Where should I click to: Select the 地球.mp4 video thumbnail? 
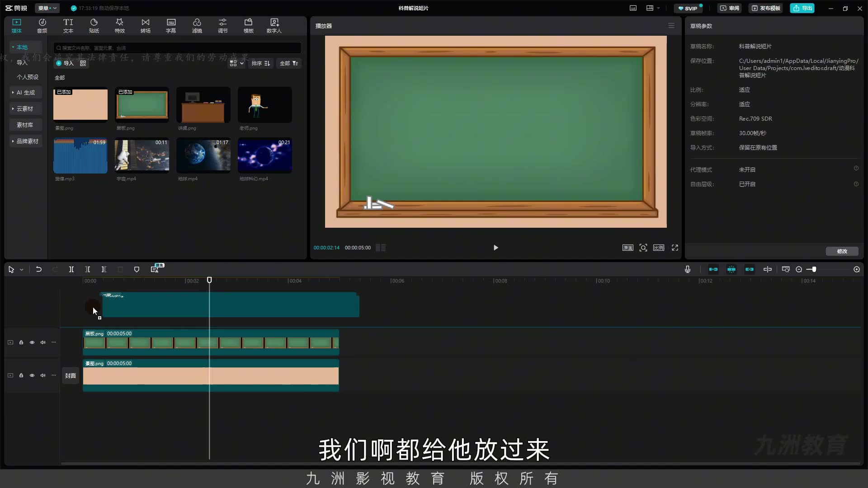(203, 155)
